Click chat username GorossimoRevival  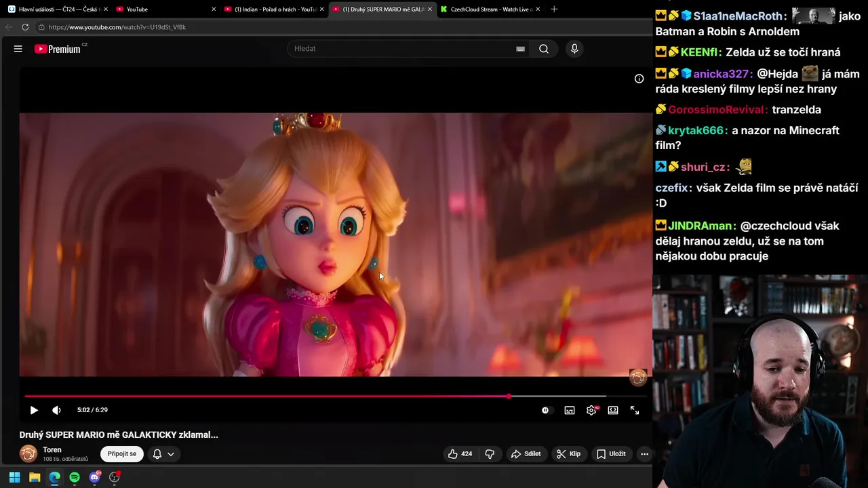pyautogui.click(x=717, y=110)
